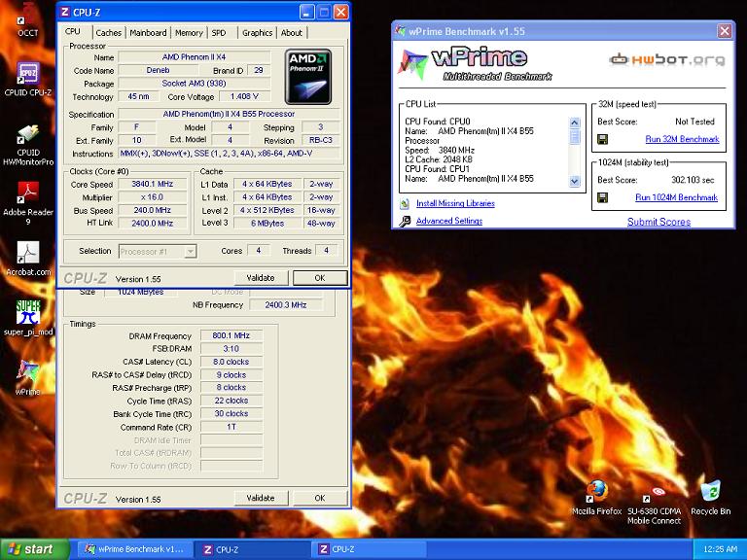Launch CPUID CPU-Z desktop icon
This screenshot has height=560, width=747.
[x=27, y=79]
